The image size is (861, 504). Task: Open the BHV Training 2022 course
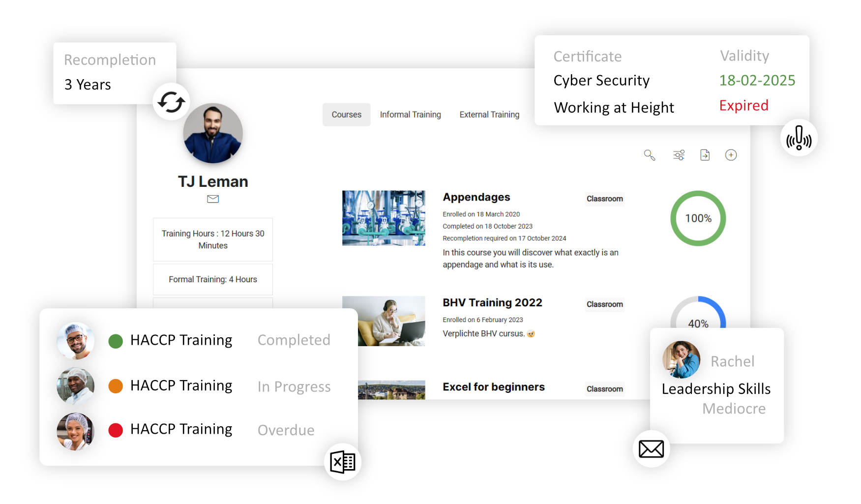[x=492, y=302]
